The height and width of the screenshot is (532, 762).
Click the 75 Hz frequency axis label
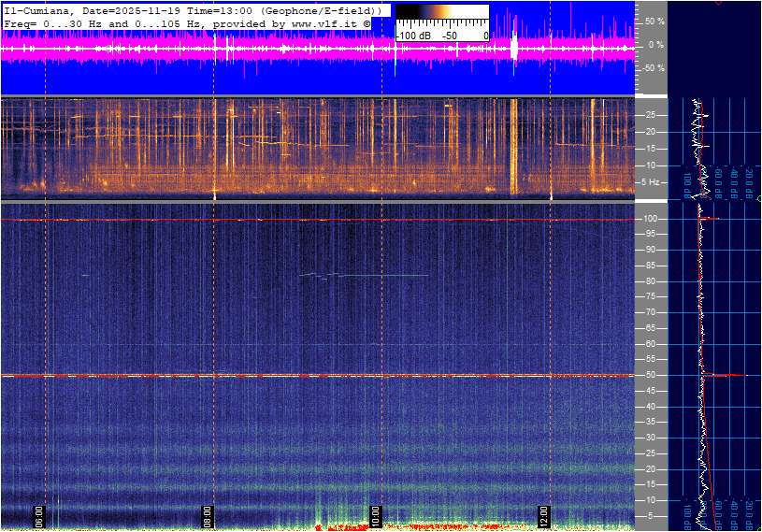[651, 297]
